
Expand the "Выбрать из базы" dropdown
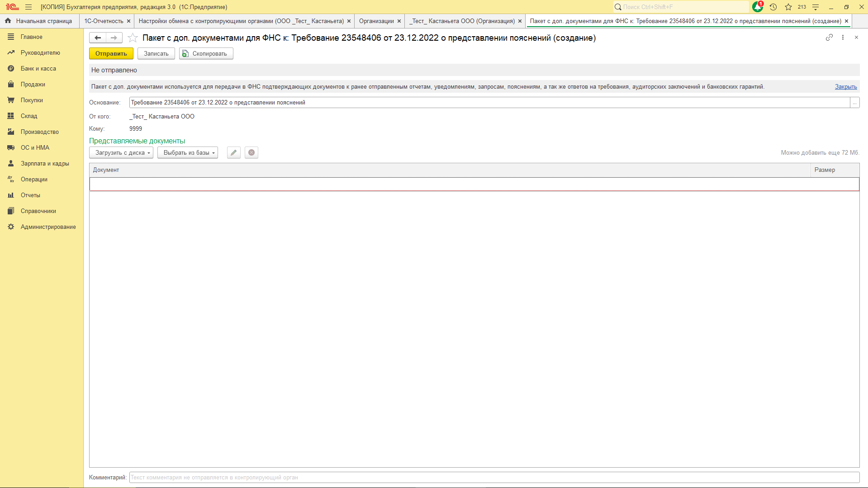[x=187, y=153]
